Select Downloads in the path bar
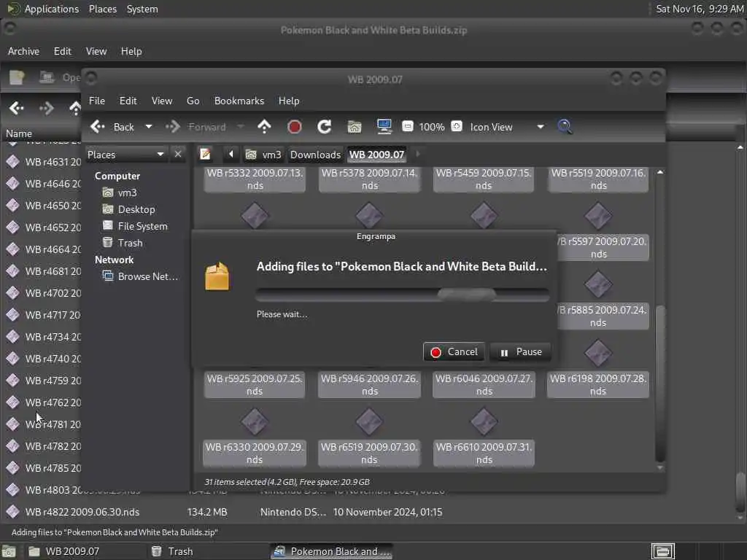Screen dimensions: 747x560 [x=315, y=155]
